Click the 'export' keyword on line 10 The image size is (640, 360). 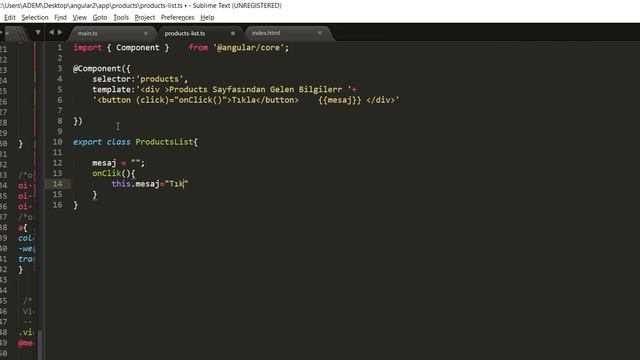coord(87,142)
